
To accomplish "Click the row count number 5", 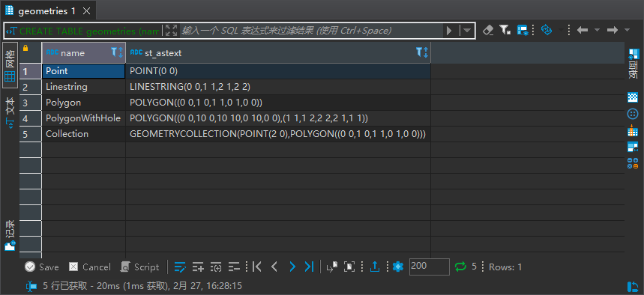I will (474, 267).
